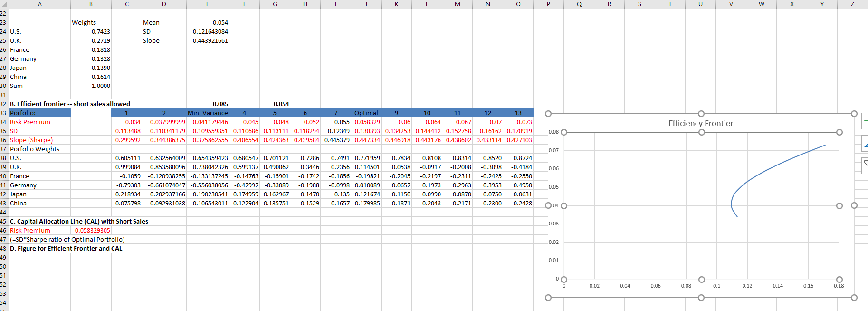Select the vertical axis label 0.07
The height and width of the screenshot is (311, 868).
pyautogui.click(x=553, y=150)
